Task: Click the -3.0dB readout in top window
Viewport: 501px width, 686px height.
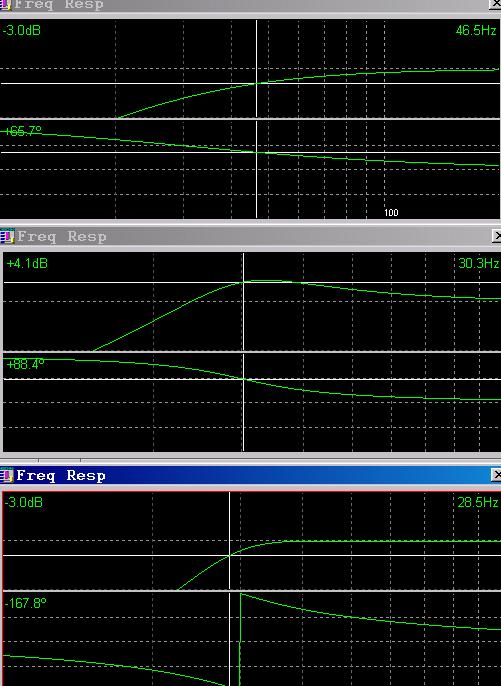Action: 22,31
